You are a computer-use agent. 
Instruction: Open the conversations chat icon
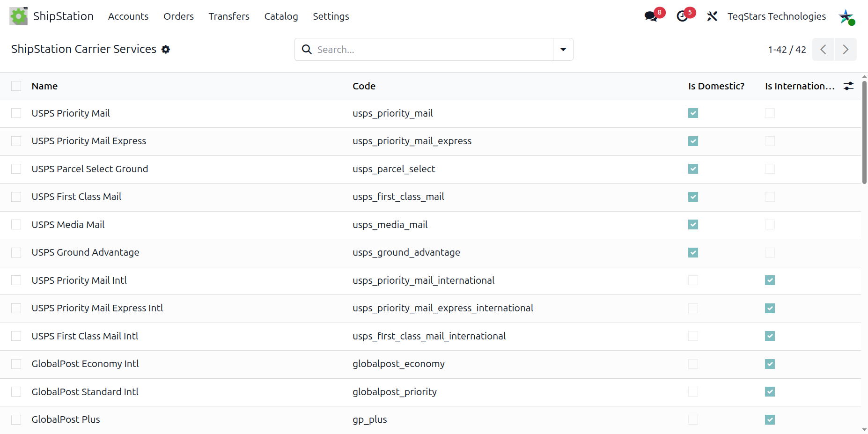pyautogui.click(x=651, y=16)
